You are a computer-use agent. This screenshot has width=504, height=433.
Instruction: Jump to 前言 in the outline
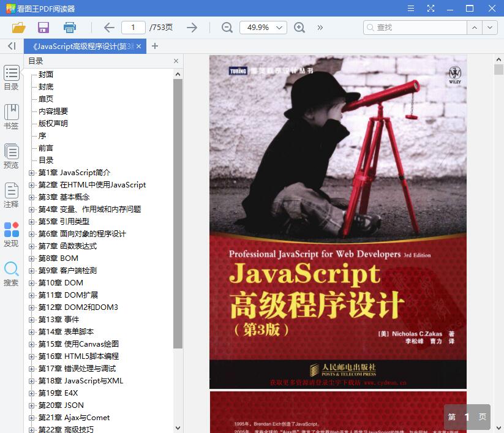(x=46, y=148)
